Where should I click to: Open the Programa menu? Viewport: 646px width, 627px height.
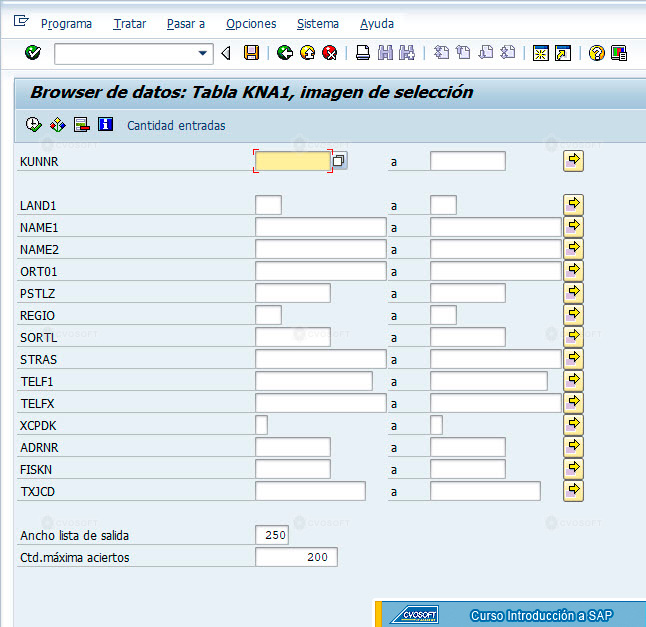[66, 24]
